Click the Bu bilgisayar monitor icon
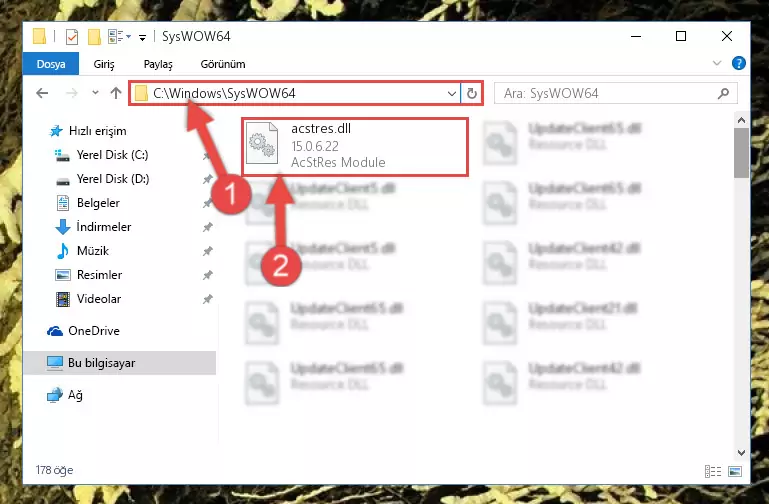 tap(55, 363)
